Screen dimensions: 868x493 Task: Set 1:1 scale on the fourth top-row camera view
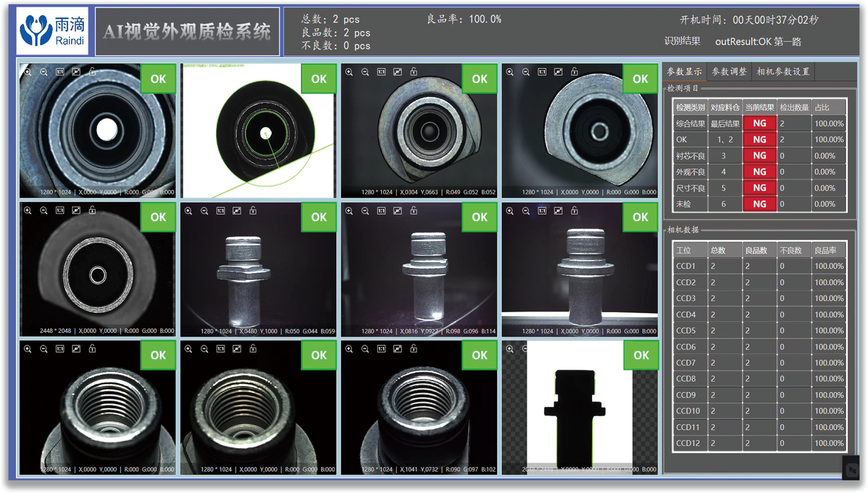(x=542, y=72)
